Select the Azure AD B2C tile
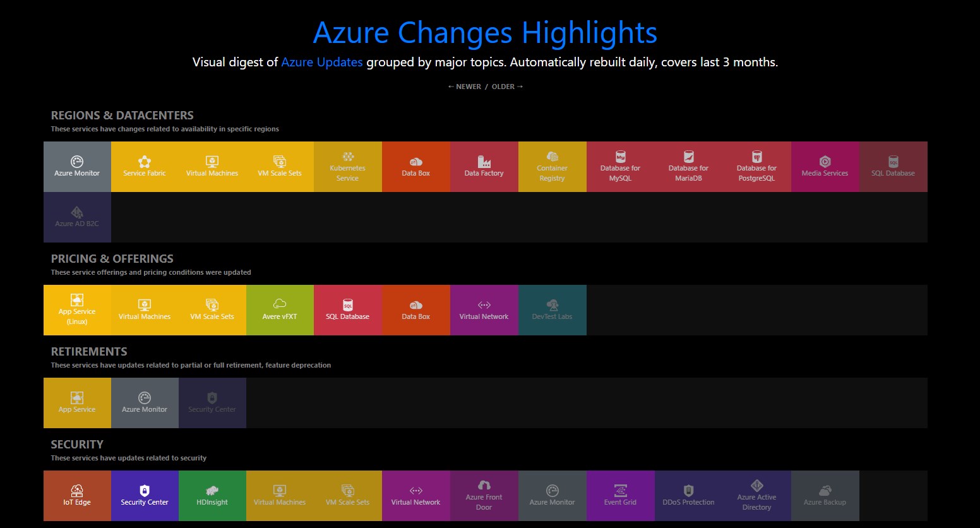Screen dimensions: 980x528 [x=77, y=217]
